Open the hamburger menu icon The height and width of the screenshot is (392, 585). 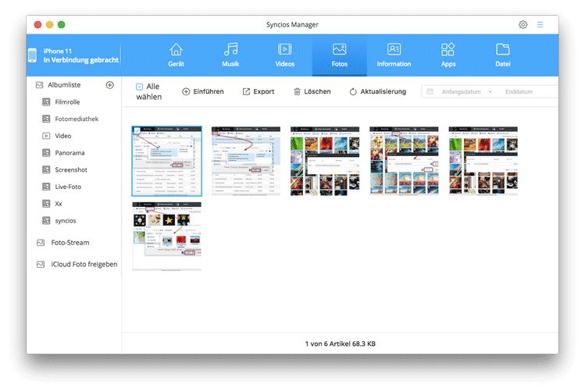[x=540, y=25]
